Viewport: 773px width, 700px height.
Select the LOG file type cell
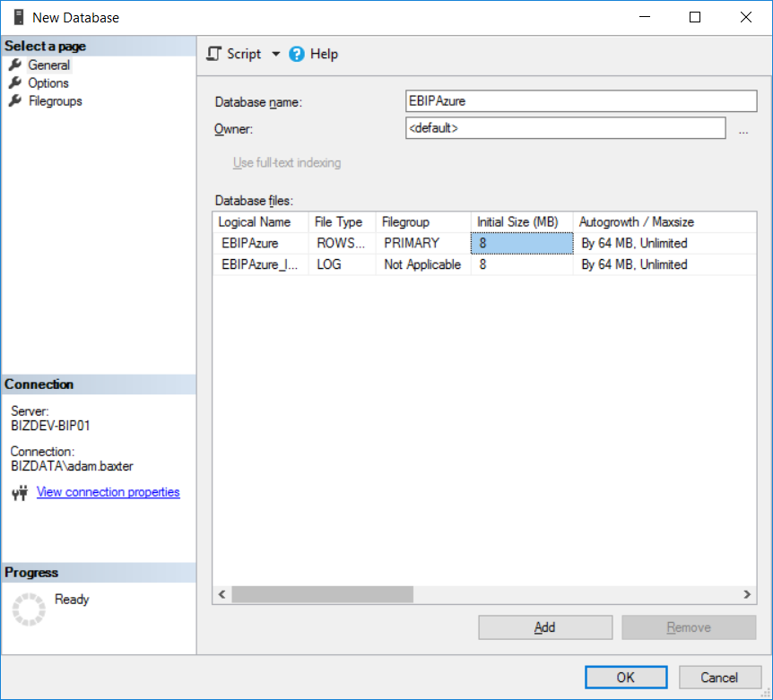tap(343, 264)
